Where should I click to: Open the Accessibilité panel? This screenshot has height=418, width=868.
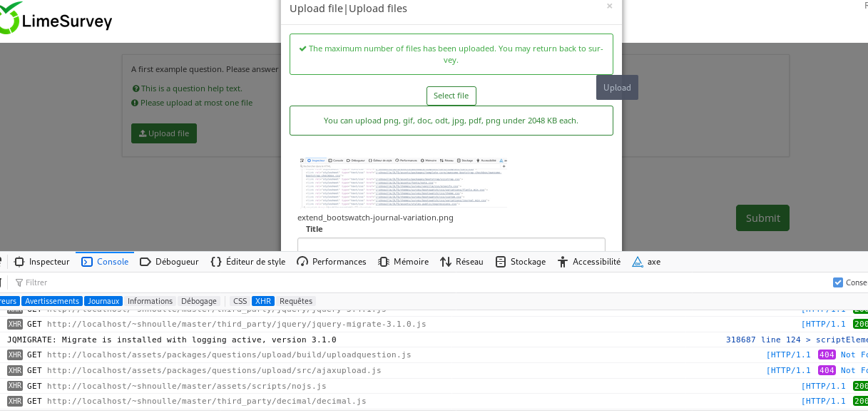pyautogui.click(x=588, y=262)
